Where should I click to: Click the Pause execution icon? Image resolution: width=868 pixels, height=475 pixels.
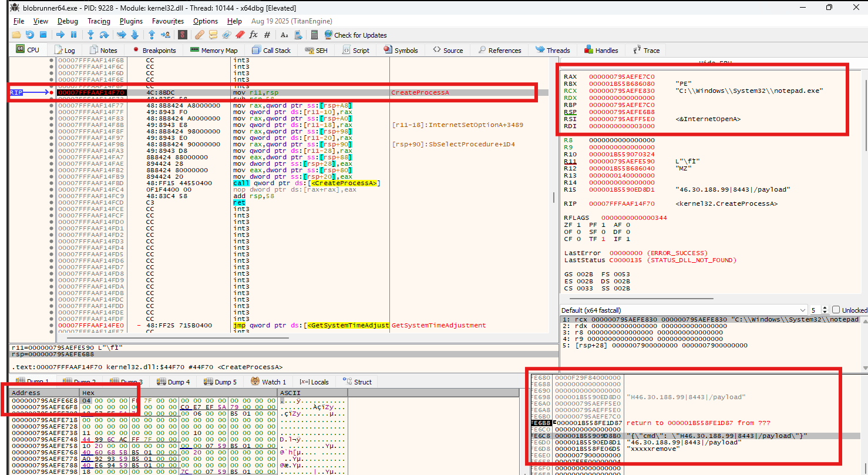tap(74, 35)
